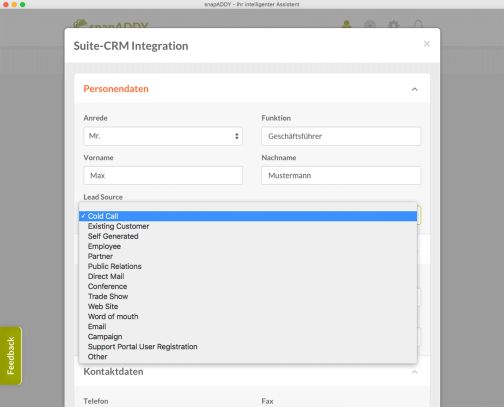This screenshot has width=504, height=407.
Task: Select Web Site lead source
Action: pos(248,306)
